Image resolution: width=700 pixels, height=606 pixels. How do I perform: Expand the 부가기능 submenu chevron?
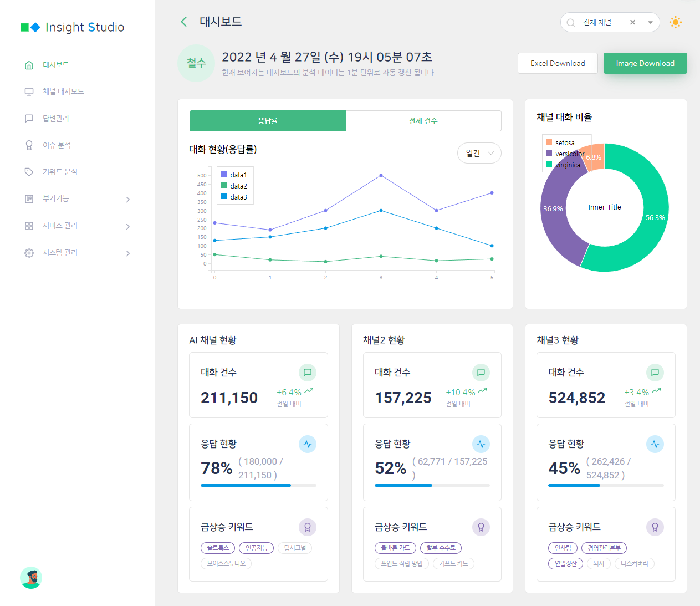(128, 199)
